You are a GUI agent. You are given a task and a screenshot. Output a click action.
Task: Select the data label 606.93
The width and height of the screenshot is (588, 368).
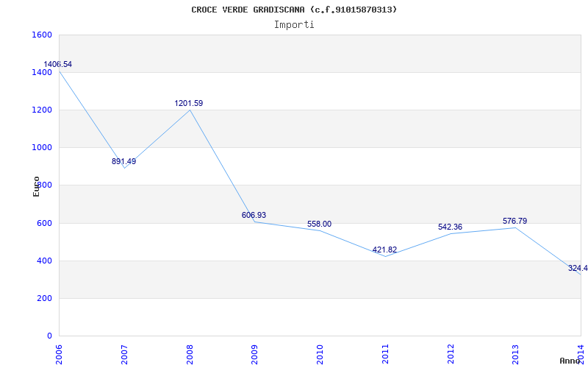[254, 215]
